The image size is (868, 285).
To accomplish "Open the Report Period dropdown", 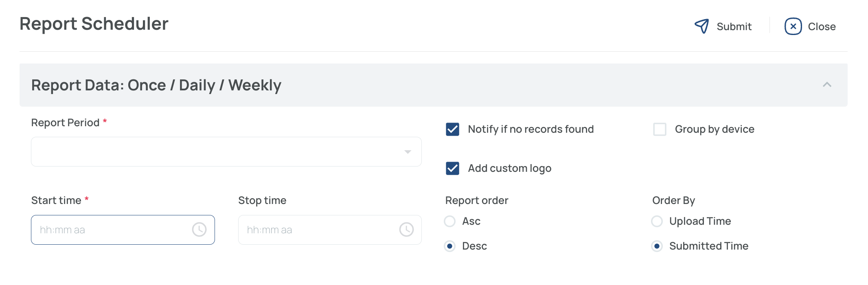I will pos(220,152).
